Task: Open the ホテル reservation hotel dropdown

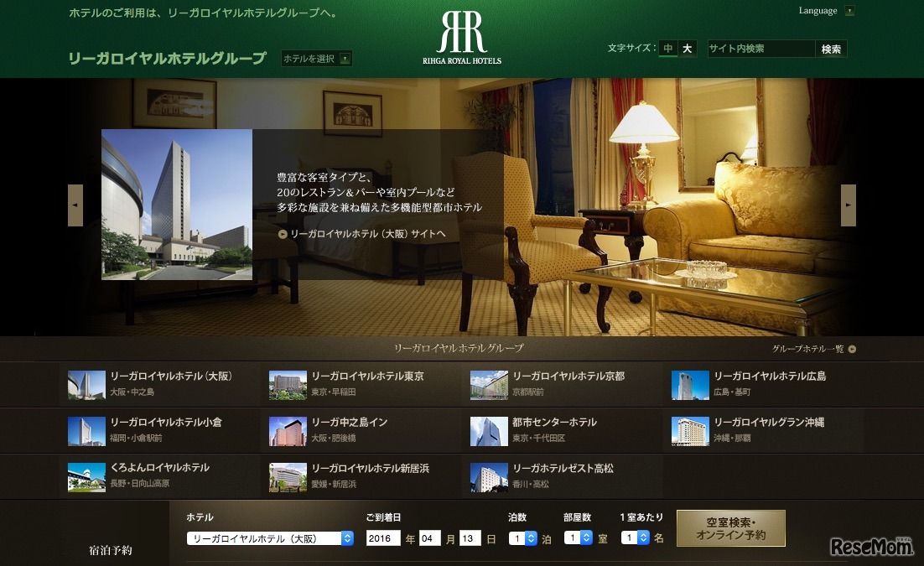Action: click(270, 538)
